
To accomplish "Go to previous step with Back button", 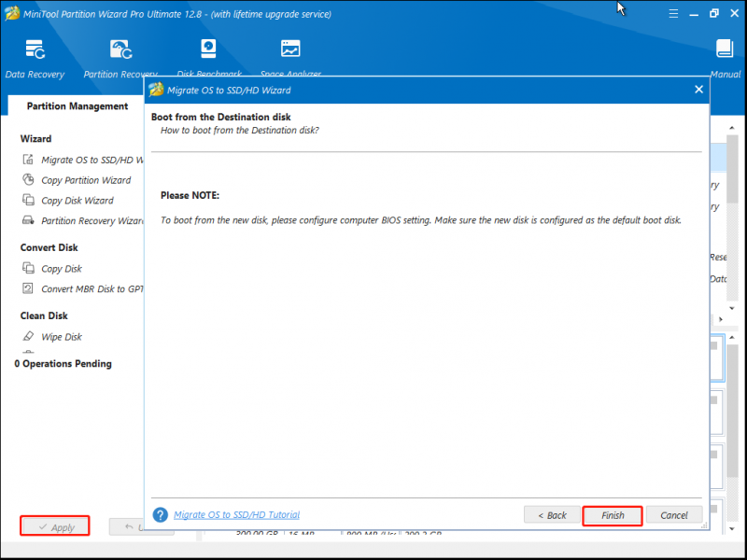I will pyautogui.click(x=552, y=515).
